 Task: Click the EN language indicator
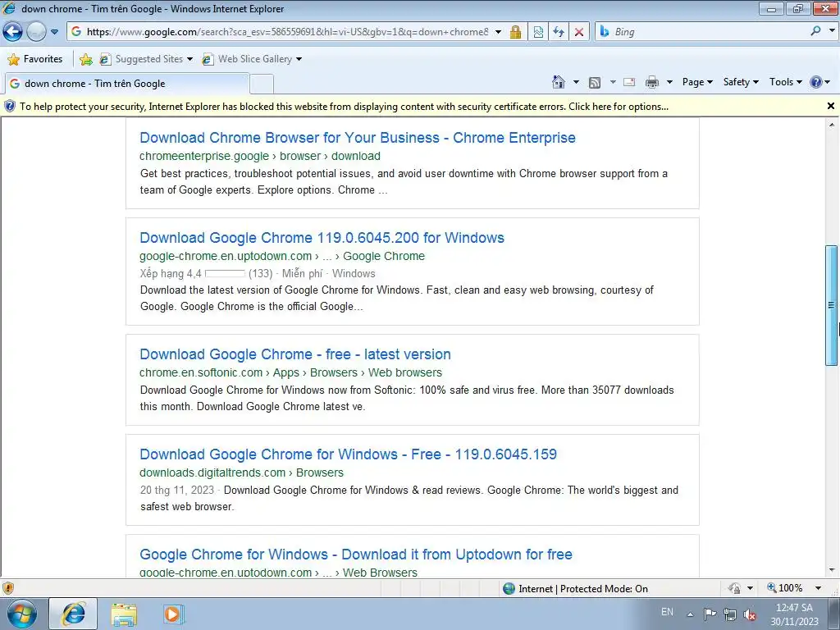point(667,612)
